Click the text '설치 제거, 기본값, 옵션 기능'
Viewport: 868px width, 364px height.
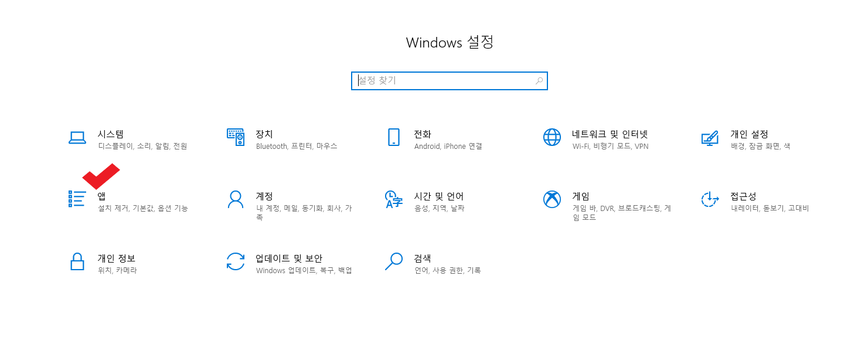coord(143,209)
